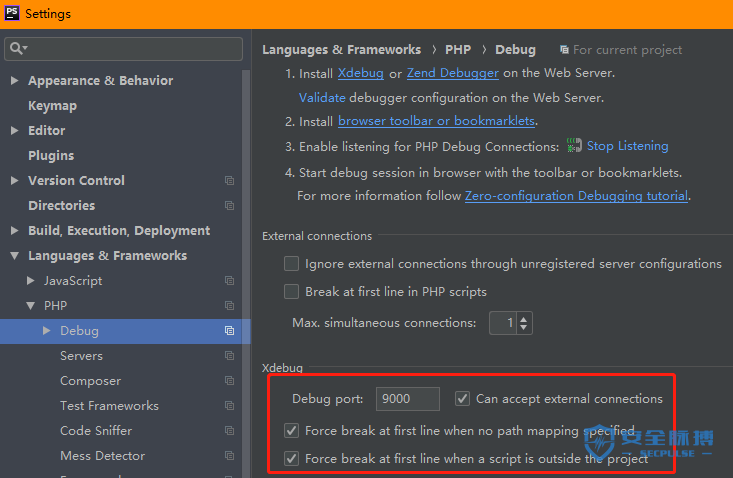Select Code Sniffer under PHP
The image size is (733, 478).
click(x=96, y=430)
